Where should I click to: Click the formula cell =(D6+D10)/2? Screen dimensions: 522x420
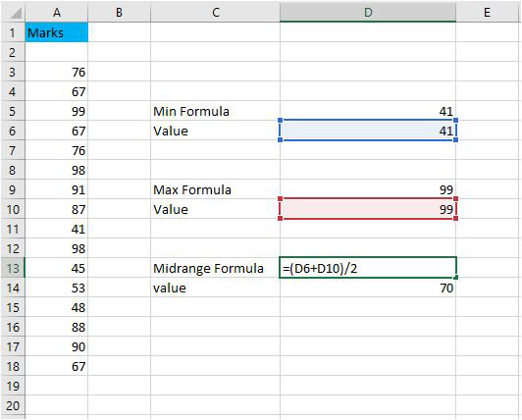coord(368,268)
